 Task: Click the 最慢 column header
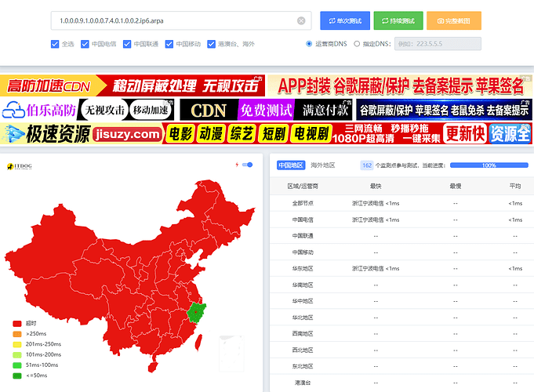[456, 186]
